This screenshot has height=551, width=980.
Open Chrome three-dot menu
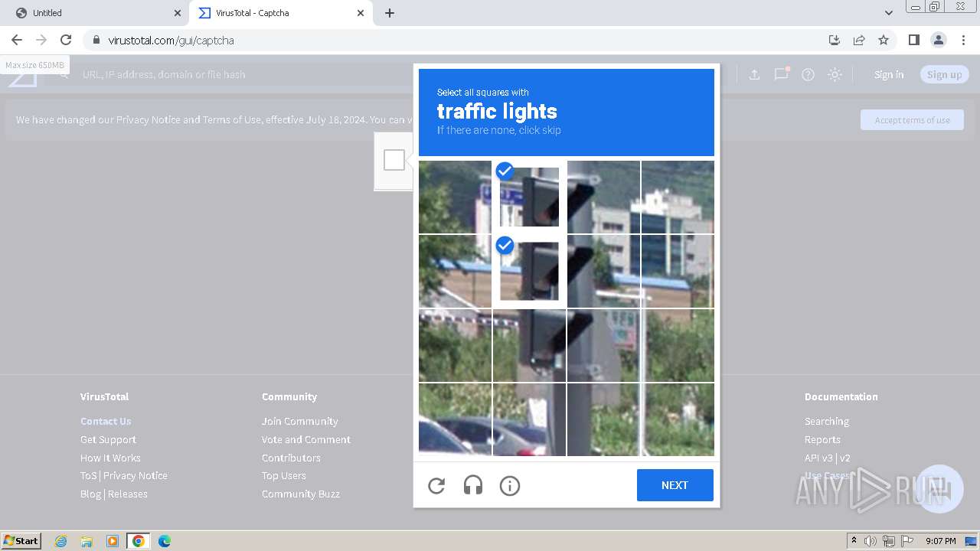963,40
